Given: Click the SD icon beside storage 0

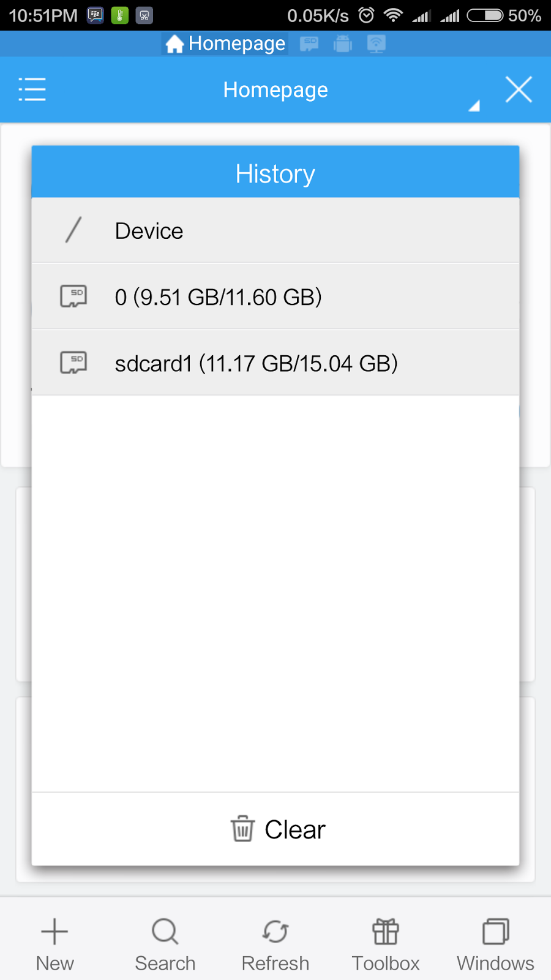Looking at the screenshot, I should click(x=73, y=296).
